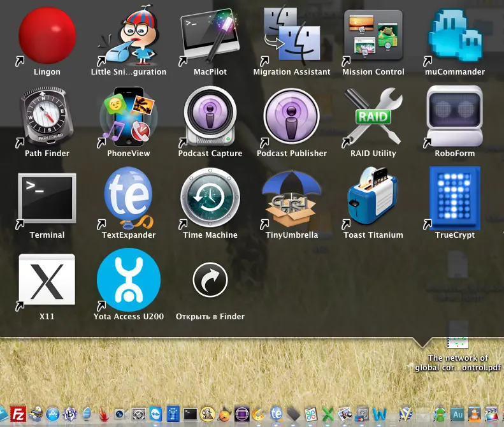The width and height of the screenshot is (504, 427).
Task: Click the TextExpander Dock icon
Action: [277, 414]
